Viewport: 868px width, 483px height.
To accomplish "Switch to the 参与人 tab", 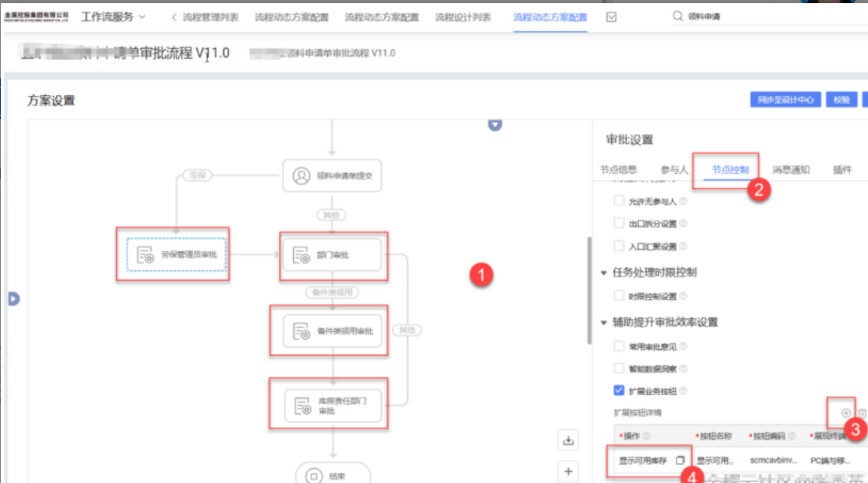I will click(x=674, y=169).
